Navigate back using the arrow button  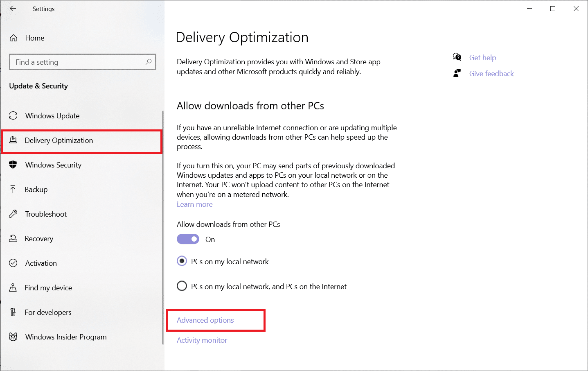(12, 9)
